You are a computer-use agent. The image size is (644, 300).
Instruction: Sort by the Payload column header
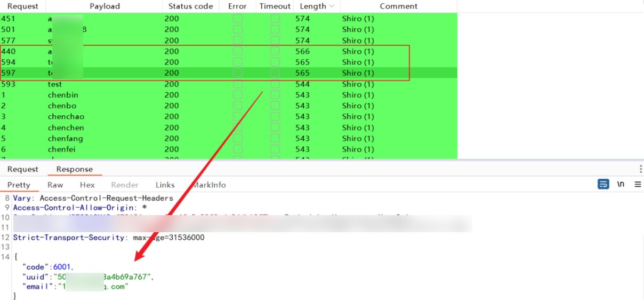(x=104, y=6)
